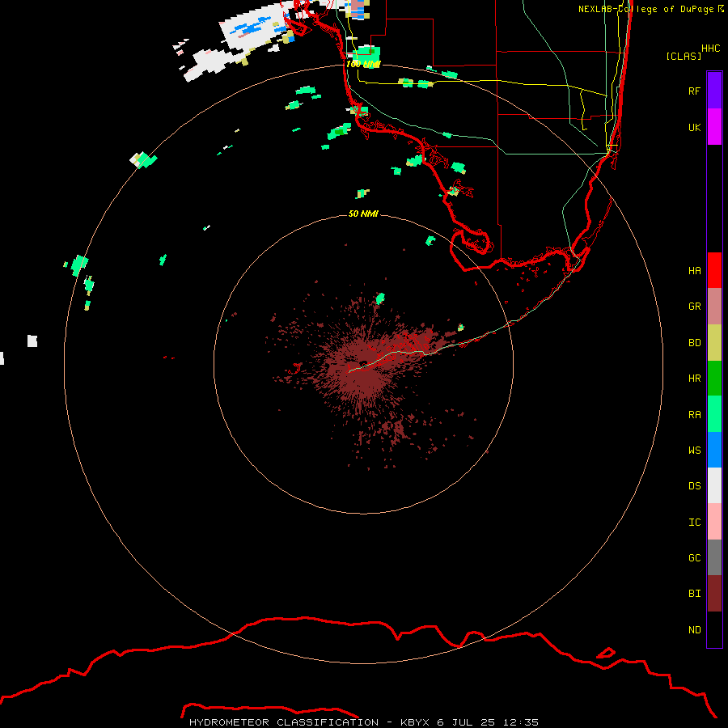The image size is (728, 728).
Task: Click the GR legend label text
Action: (x=695, y=307)
